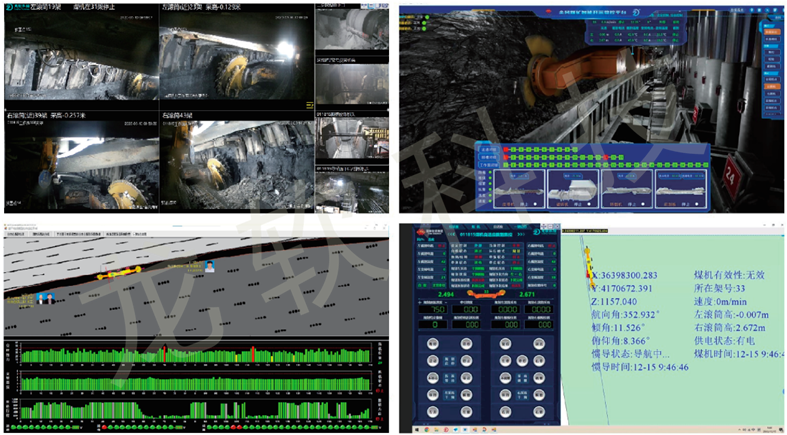Screen dimensions: 787x435
Task: Click the first red indicator in the support status row
Action: (x=507, y=150)
